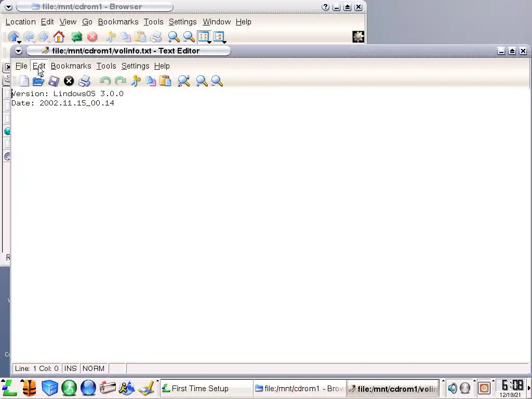Click the Browser's zoom out magnifier

point(189,37)
